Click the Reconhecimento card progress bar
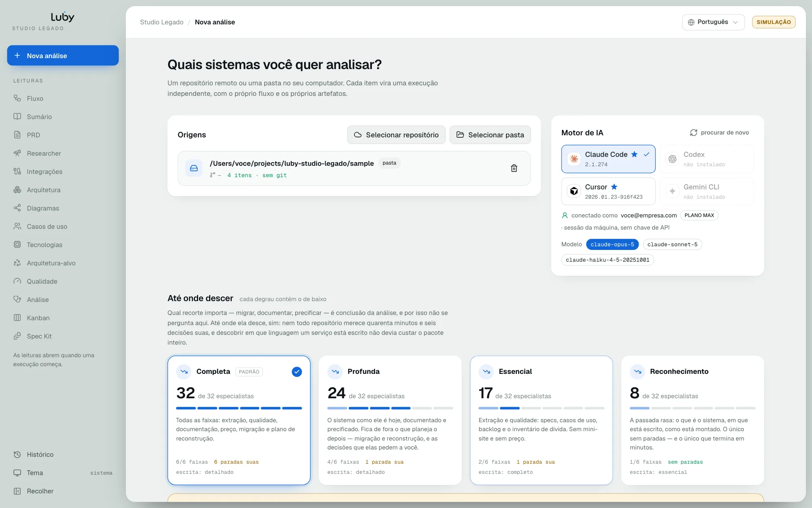 [x=693, y=408]
